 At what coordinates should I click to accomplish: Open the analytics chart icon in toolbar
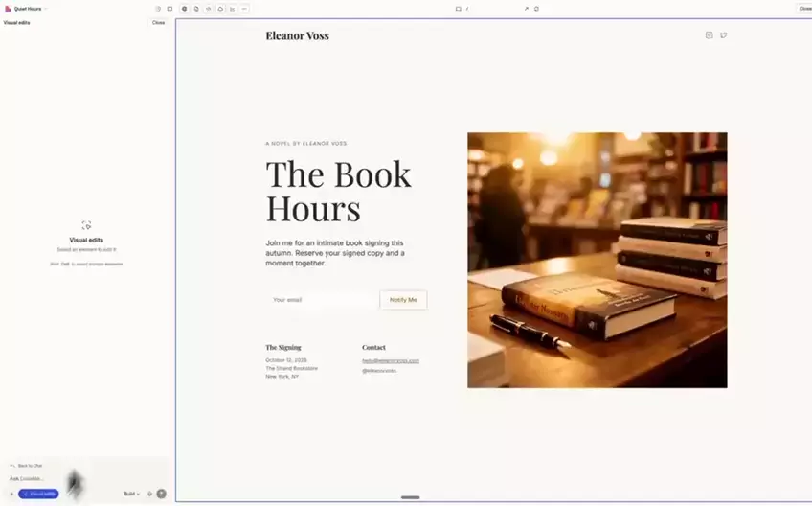(232, 9)
